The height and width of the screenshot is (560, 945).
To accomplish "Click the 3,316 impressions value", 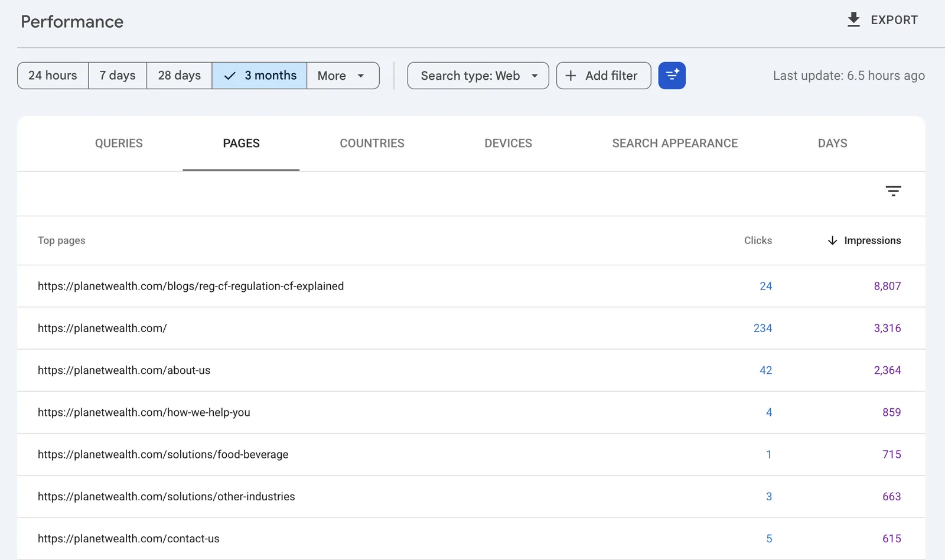I will (x=887, y=328).
